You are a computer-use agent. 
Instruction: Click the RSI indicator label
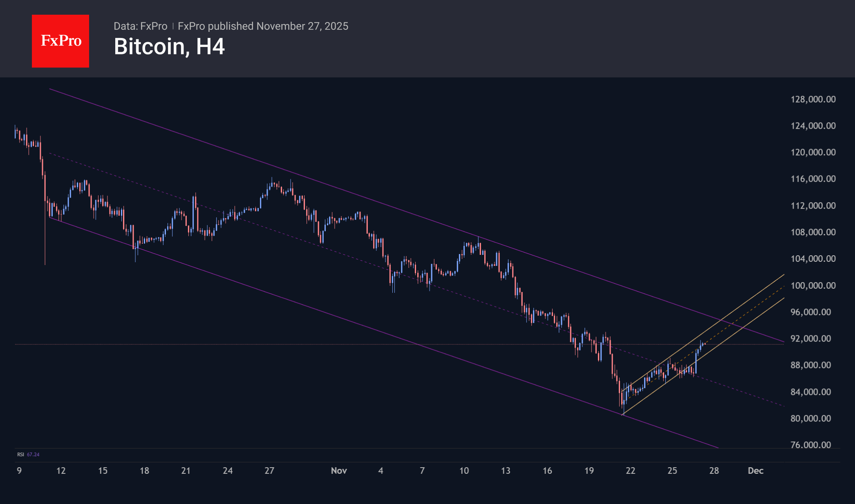(x=20, y=454)
